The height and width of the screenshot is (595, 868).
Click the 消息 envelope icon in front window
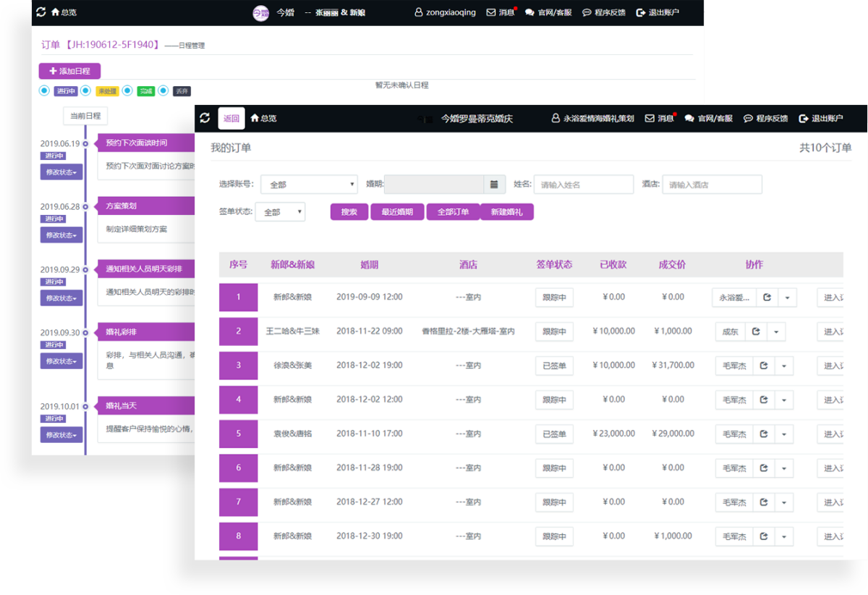tap(650, 118)
